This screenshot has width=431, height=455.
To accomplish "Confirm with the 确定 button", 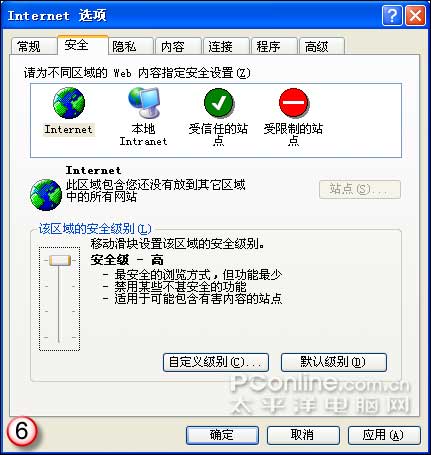I will click(222, 435).
